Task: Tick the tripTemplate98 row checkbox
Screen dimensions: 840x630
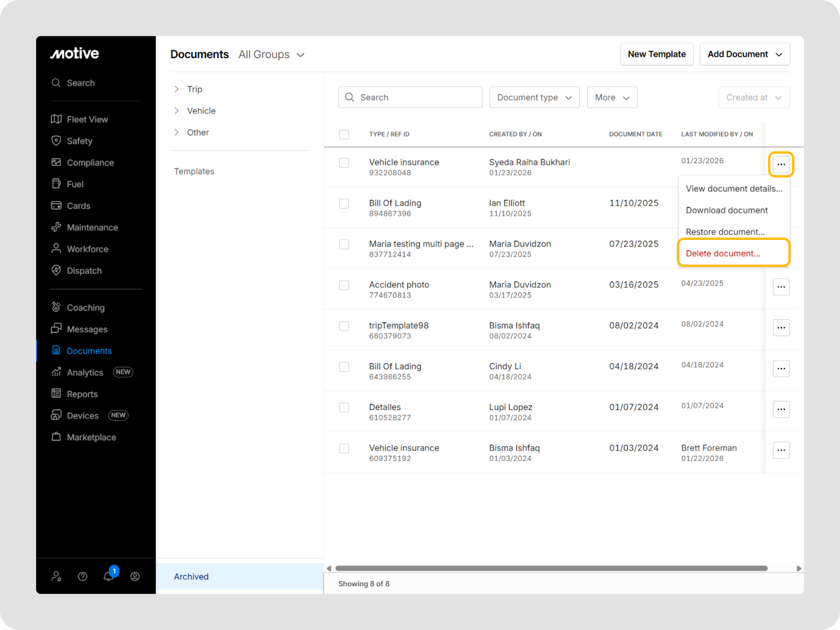Action: click(x=344, y=326)
